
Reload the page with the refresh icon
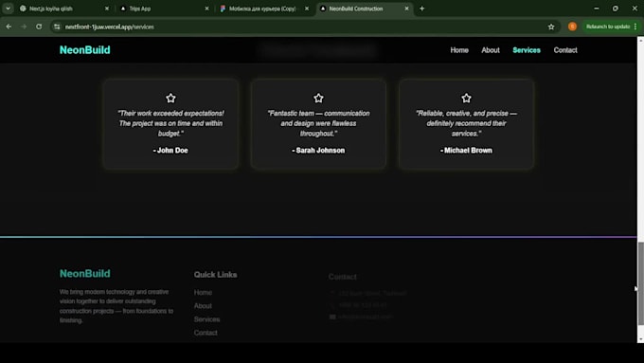click(39, 27)
